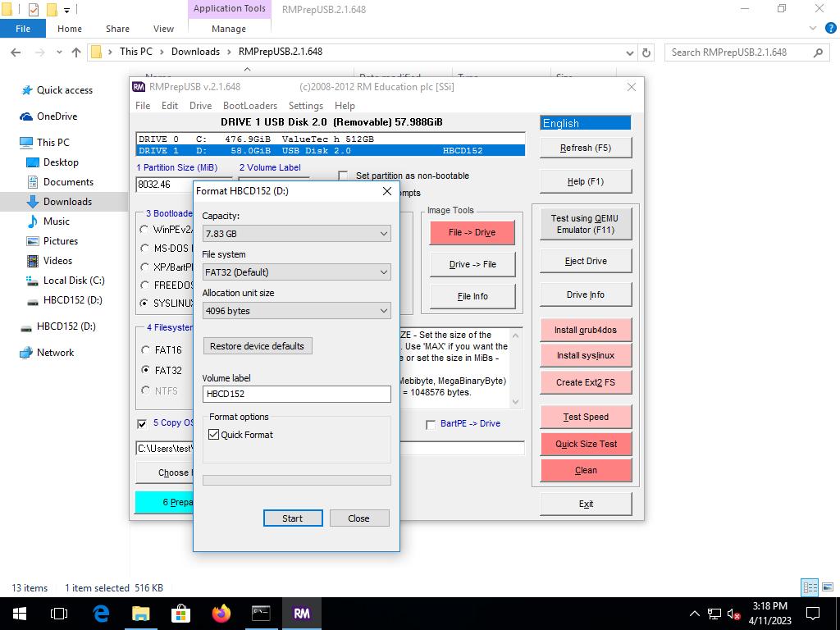Open the Allocation unit size dropdown

click(x=296, y=311)
